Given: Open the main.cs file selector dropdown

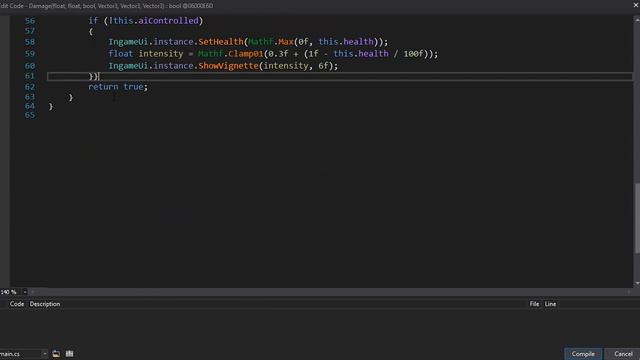Looking at the screenshot, I should coord(44,354).
